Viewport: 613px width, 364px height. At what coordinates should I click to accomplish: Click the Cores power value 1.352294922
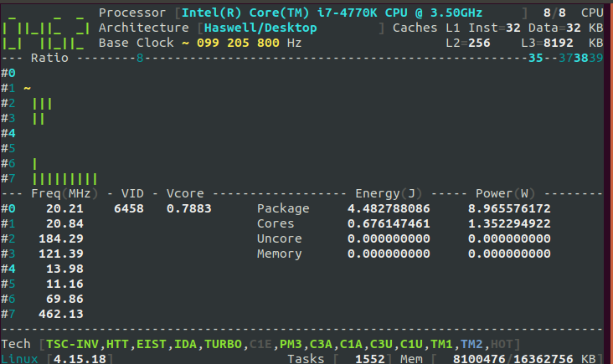(x=509, y=223)
